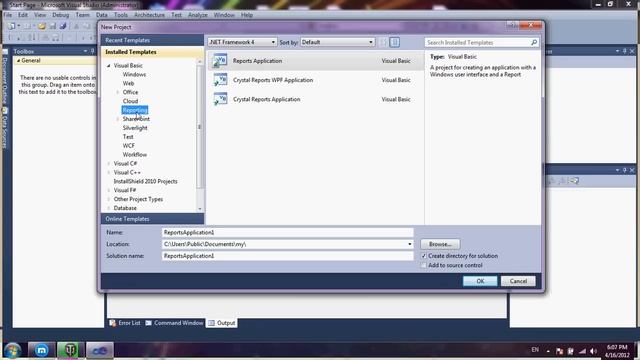
Task: Click the network signal tray icon
Action: (582, 351)
